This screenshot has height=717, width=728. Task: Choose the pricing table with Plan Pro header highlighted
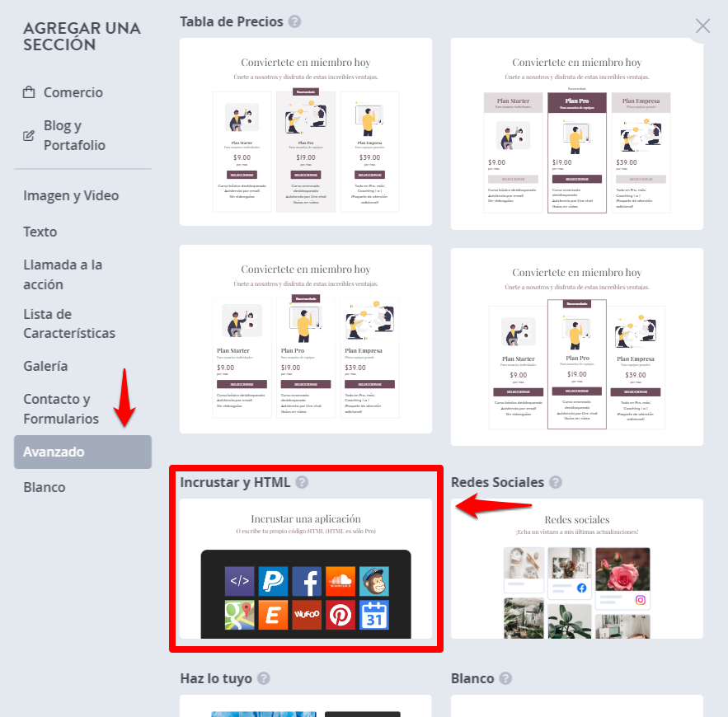click(x=577, y=134)
